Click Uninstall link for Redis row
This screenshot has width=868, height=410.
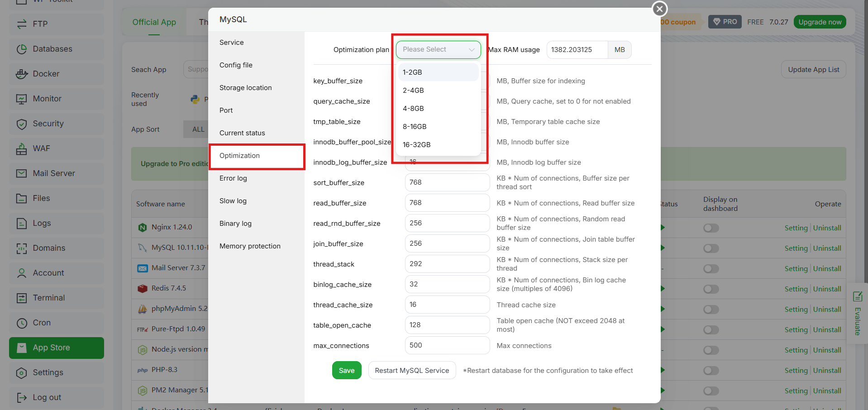827,289
